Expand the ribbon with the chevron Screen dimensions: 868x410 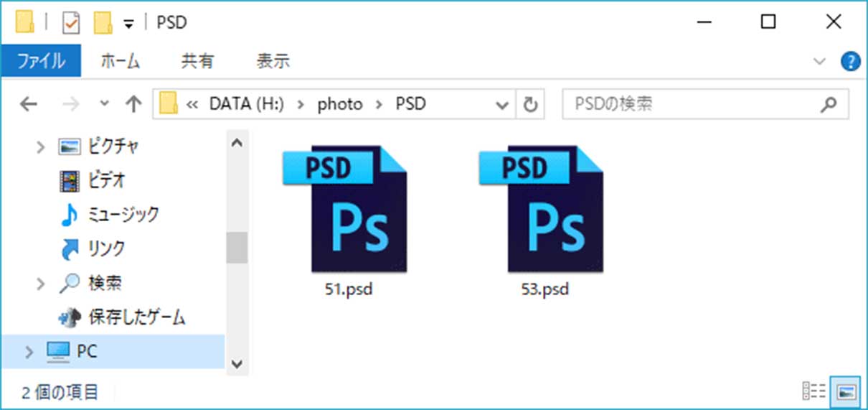click(820, 62)
